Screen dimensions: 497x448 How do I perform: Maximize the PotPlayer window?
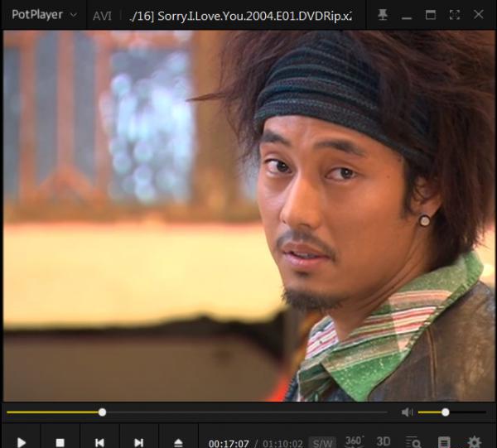tap(430, 15)
